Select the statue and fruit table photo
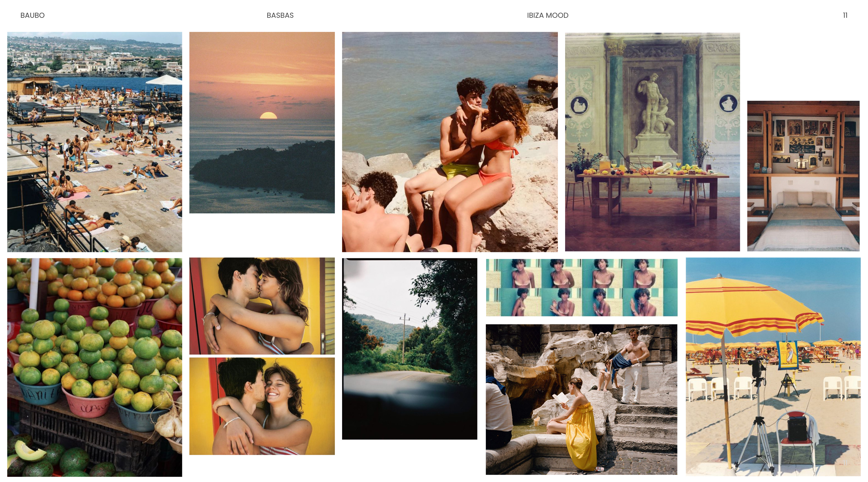 [x=652, y=142]
